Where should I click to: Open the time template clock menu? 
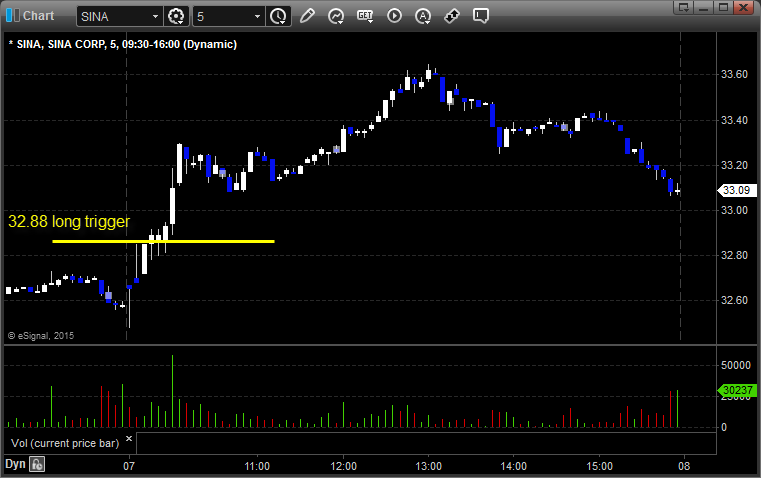pyautogui.click(x=278, y=16)
